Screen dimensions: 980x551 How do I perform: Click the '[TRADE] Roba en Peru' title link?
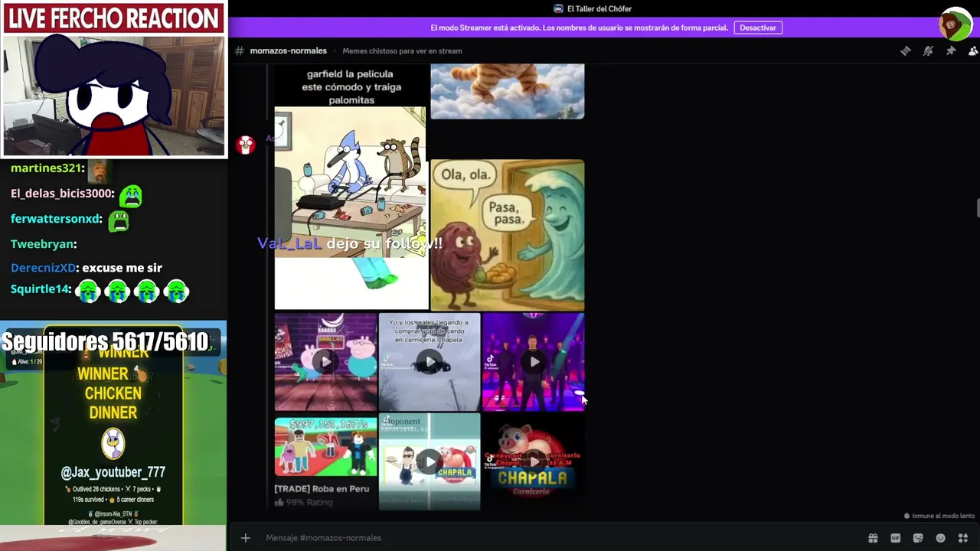click(322, 489)
